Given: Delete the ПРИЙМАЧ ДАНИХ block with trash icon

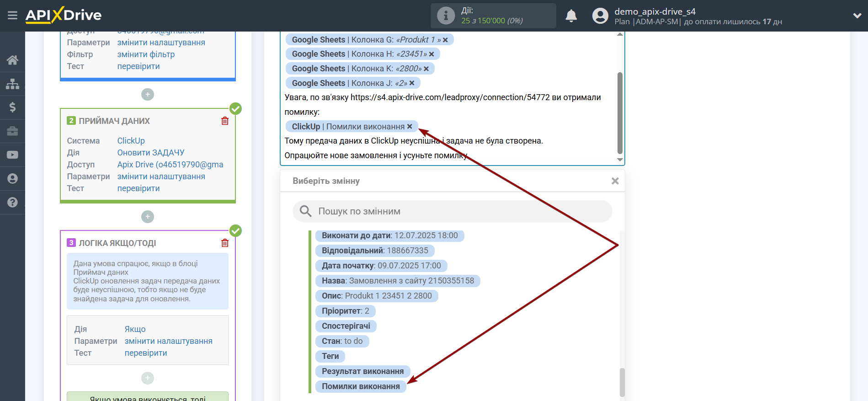Looking at the screenshot, I should pyautogui.click(x=225, y=121).
